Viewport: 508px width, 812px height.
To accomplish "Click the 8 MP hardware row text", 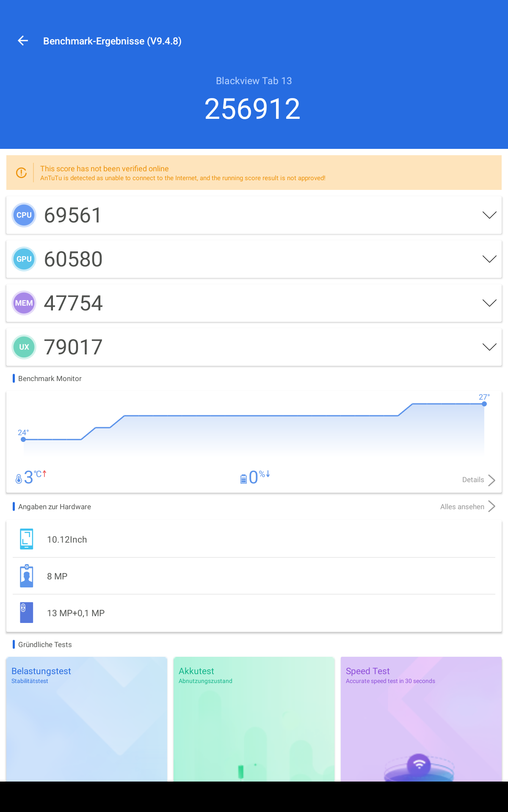I will click(57, 576).
